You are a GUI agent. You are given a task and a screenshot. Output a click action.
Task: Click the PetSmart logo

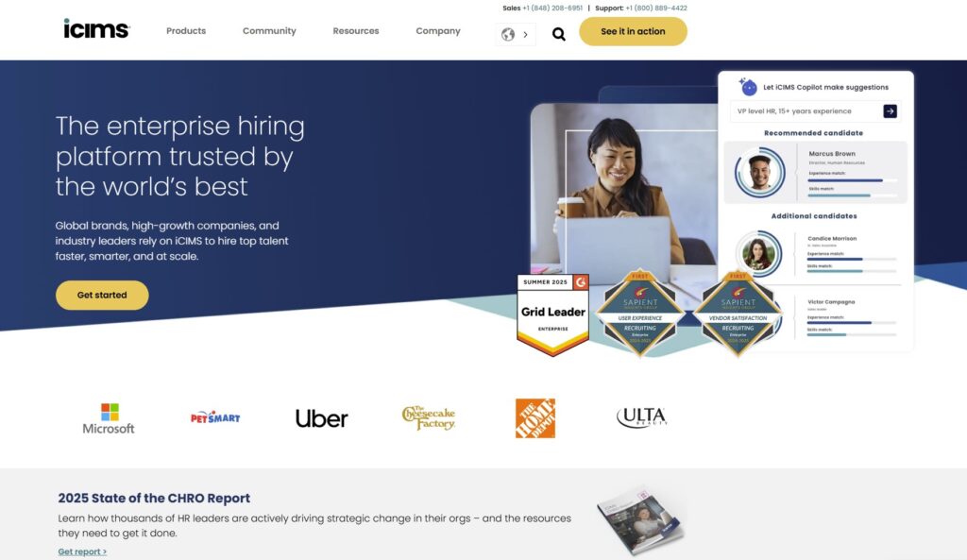215,417
